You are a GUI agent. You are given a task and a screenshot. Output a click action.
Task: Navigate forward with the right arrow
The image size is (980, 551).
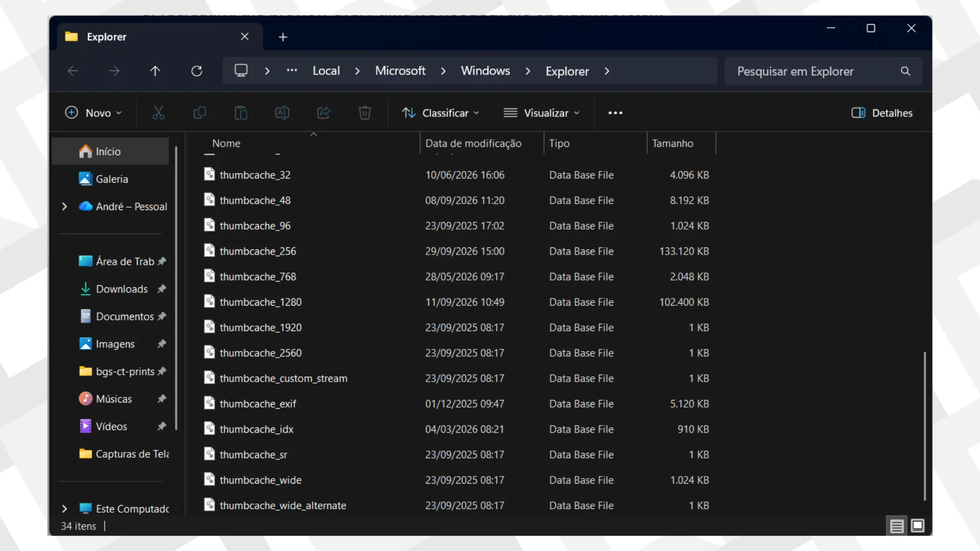pyautogui.click(x=114, y=71)
